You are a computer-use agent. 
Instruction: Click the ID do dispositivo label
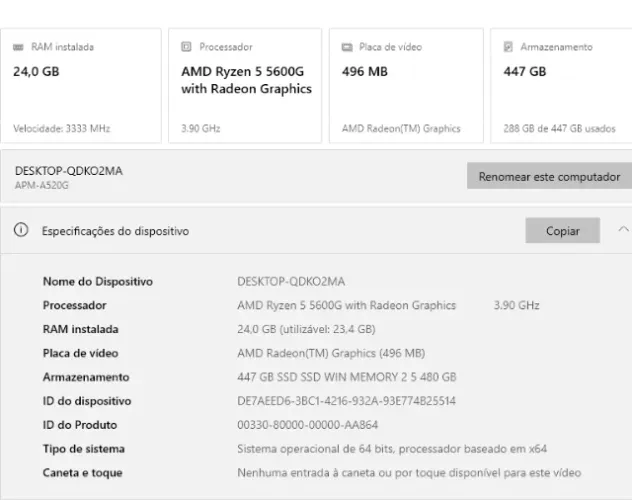pos(87,401)
